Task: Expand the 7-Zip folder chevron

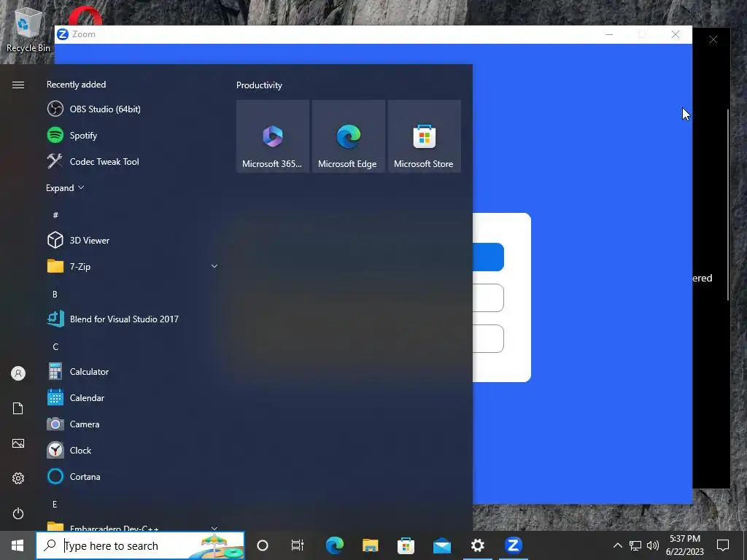Action: [x=214, y=266]
